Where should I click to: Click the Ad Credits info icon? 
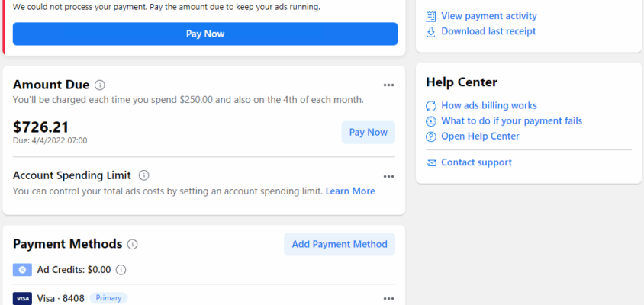[x=121, y=269]
